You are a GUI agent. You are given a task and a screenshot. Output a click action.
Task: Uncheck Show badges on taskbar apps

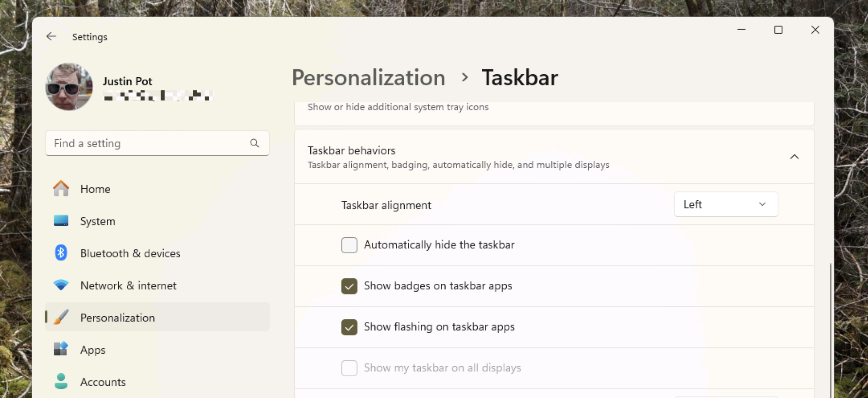point(349,286)
